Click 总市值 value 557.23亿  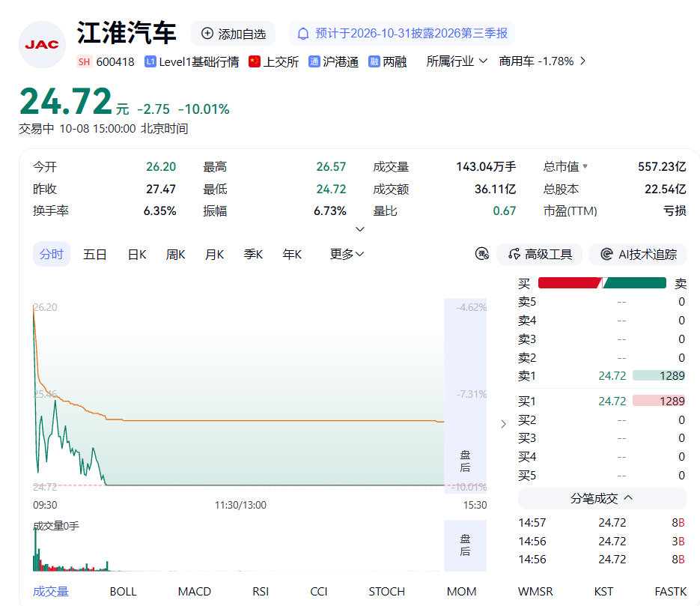tap(662, 166)
